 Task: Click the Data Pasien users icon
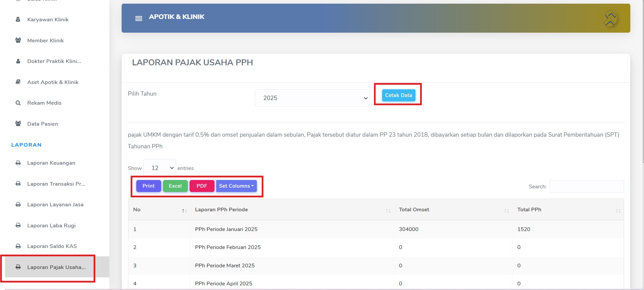[x=18, y=124]
